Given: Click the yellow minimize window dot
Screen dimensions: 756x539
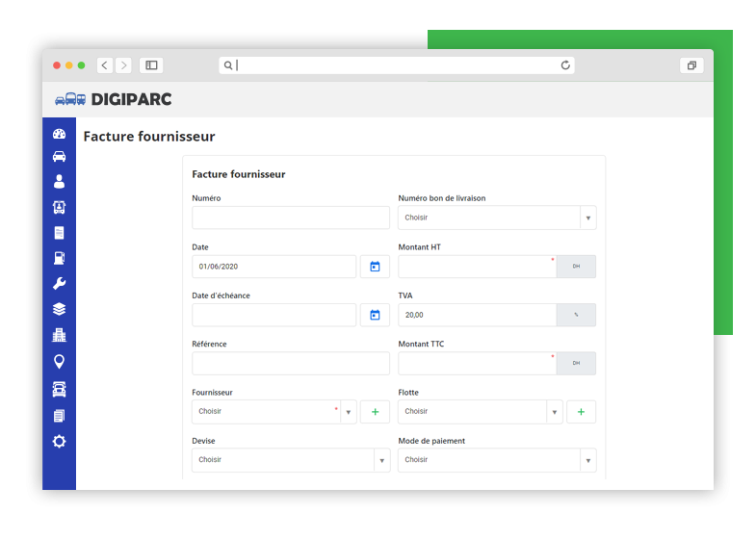Looking at the screenshot, I should pyautogui.click(x=69, y=65).
